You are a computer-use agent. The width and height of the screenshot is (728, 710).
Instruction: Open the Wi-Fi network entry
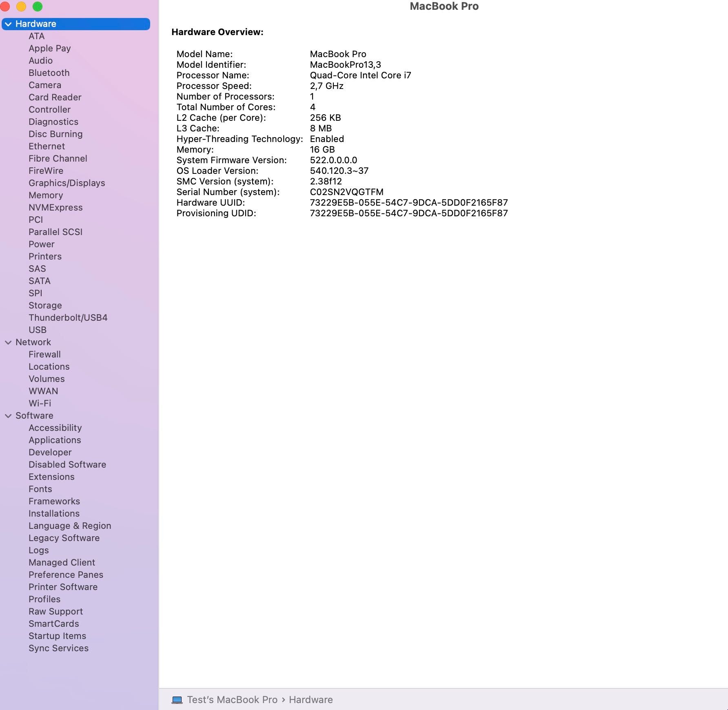click(x=40, y=403)
